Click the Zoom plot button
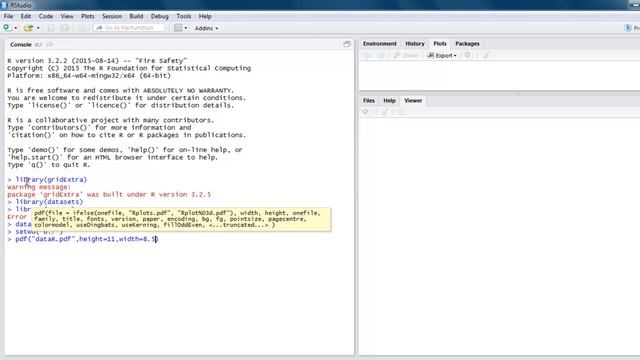640x360 pixels. (406, 56)
